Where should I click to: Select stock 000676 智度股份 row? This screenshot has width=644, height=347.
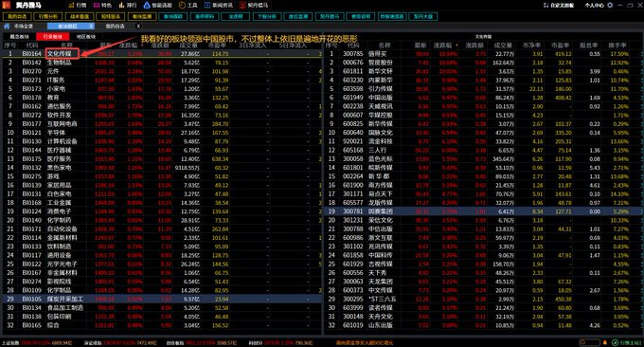[x=483, y=63]
